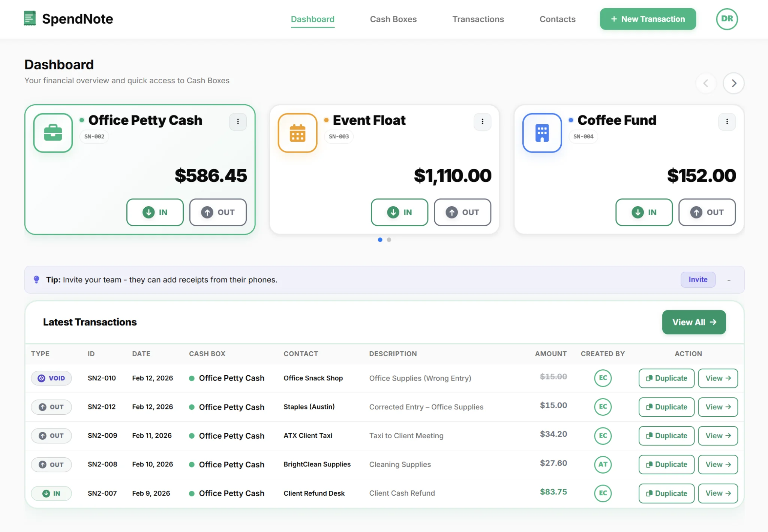768x532 pixels.
Task: Click the New Transaction button
Action: (x=648, y=19)
